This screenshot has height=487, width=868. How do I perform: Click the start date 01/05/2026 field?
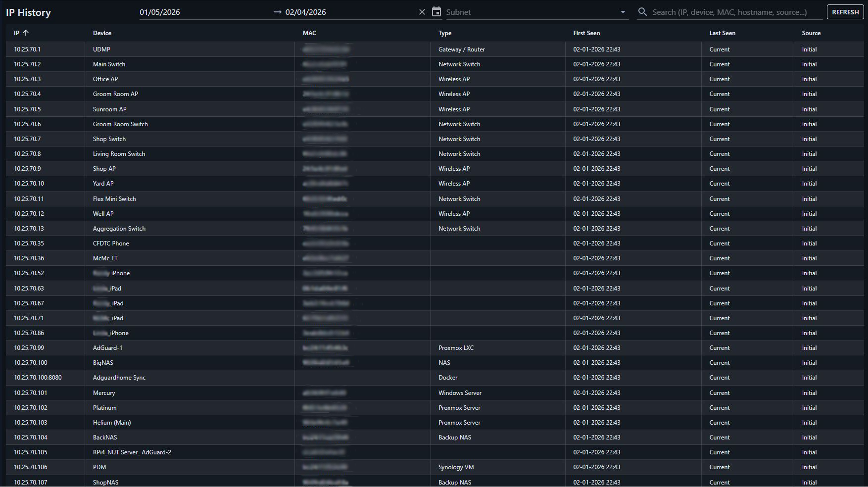coord(160,12)
